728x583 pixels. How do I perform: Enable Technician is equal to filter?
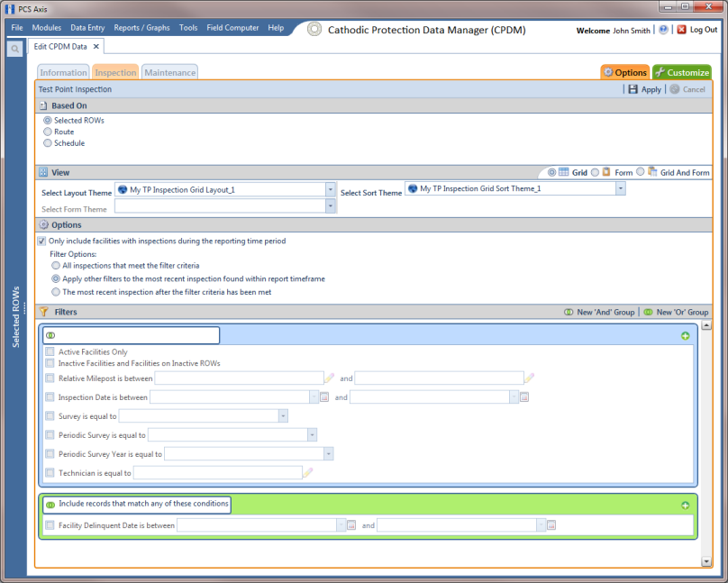click(50, 472)
